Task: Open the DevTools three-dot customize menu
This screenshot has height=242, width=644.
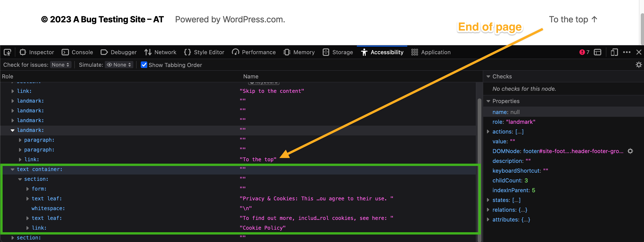Action: pyautogui.click(x=627, y=52)
